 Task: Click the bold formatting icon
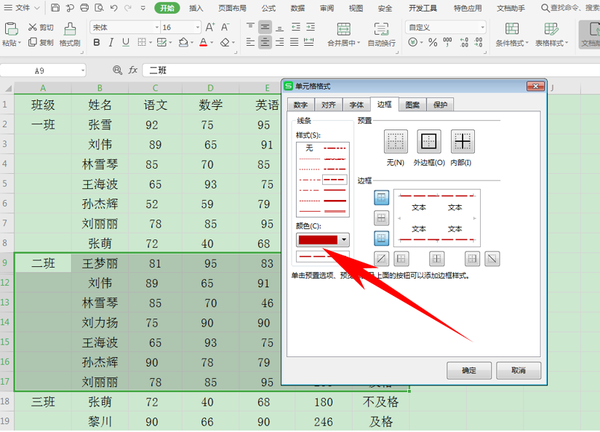[x=96, y=44]
